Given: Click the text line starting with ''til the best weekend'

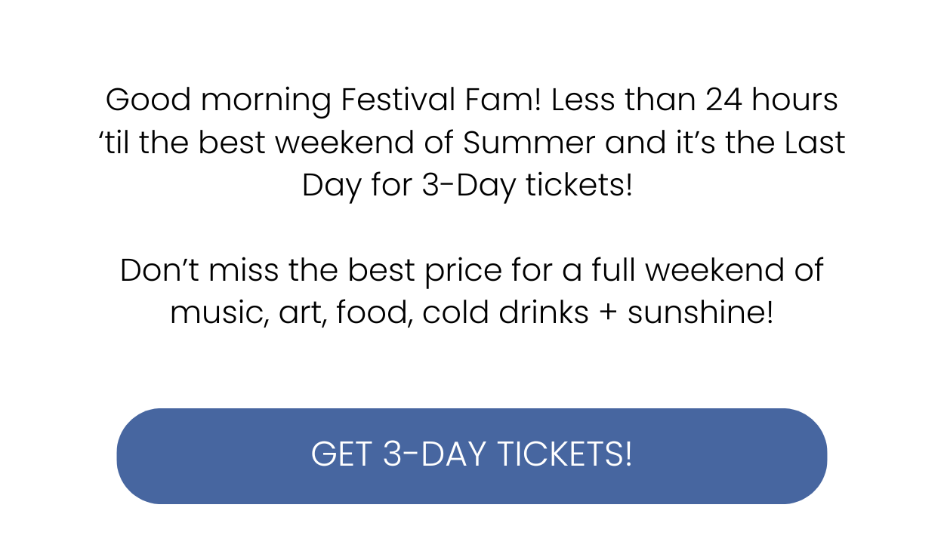Looking at the screenshot, I should pos(472,143).
